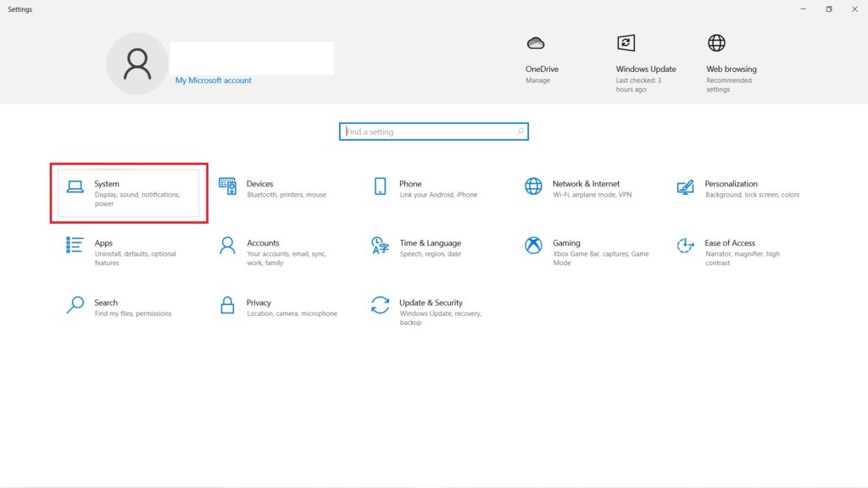This screenshot has width=868, height=488.
Task: Click 'Last checked: 3 hours ago' text
Action: pyautogui.click(x=638, y=85)
